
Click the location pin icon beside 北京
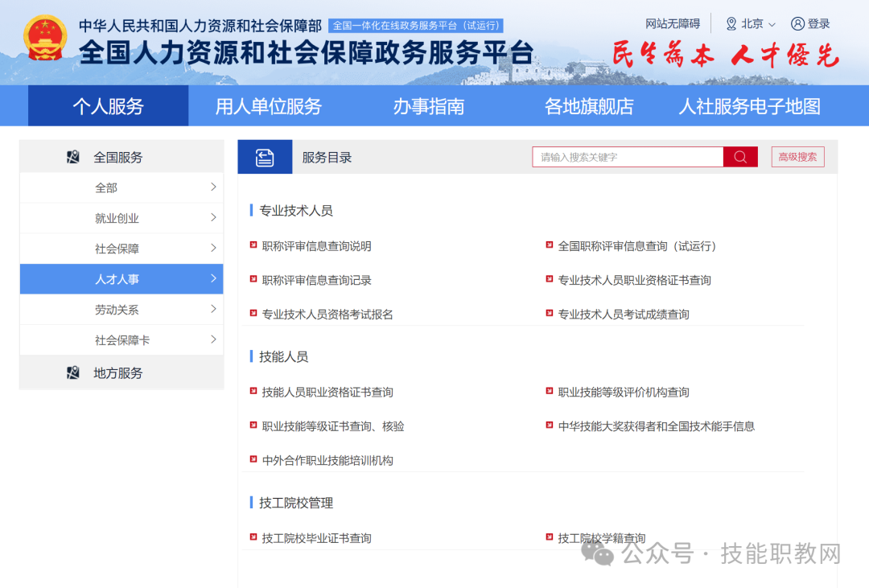tap(731, 23)
